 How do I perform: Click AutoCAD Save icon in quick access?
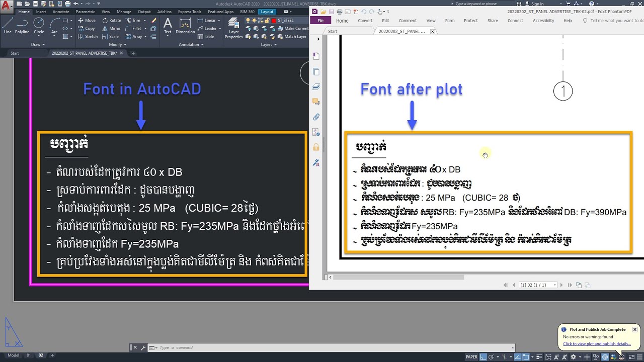(x=36, y=4)
